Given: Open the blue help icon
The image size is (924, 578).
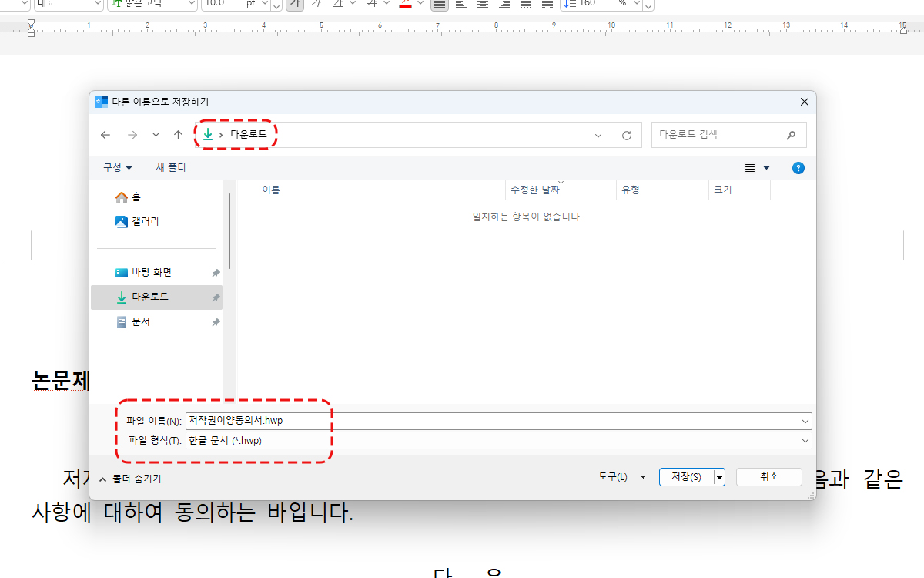Looking at the screenshot, I should tap(798, 168).
